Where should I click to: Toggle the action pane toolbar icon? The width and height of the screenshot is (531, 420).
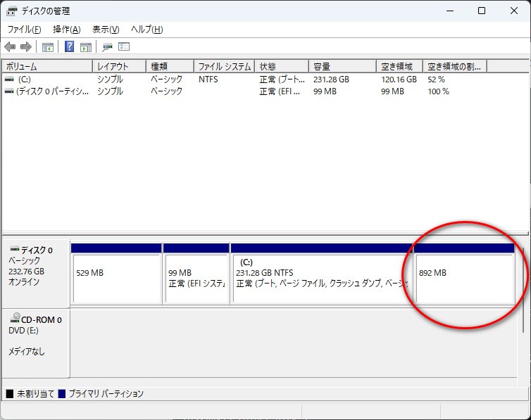[x=86, y=47]
